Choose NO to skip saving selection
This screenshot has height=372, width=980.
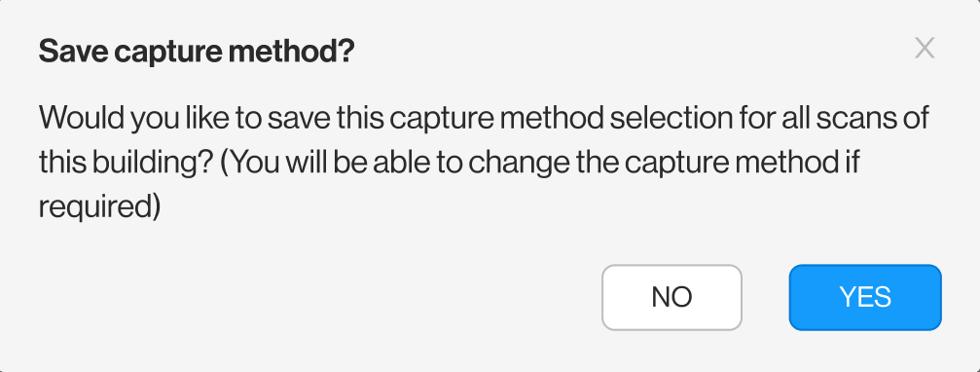click(671, 297)
